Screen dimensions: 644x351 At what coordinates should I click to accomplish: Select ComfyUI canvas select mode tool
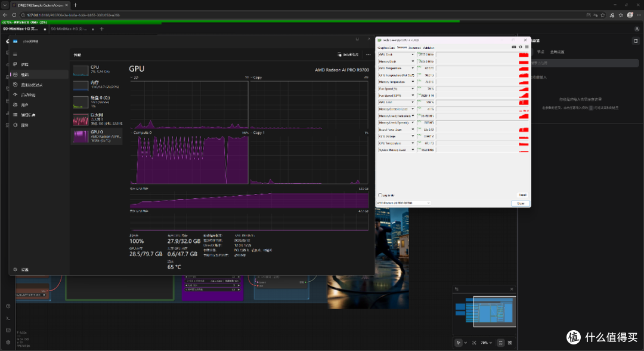point(459,343)
